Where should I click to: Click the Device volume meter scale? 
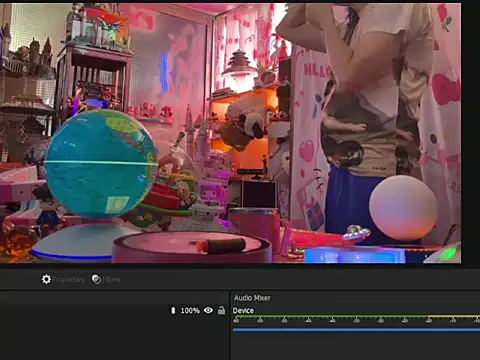click(x=356, y=319)
